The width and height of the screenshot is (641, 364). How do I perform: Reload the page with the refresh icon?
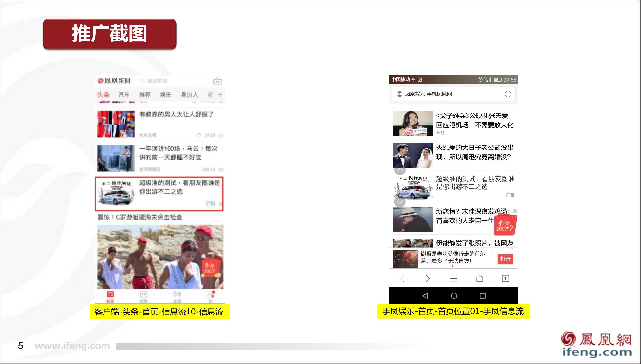(x=508, y=94)
